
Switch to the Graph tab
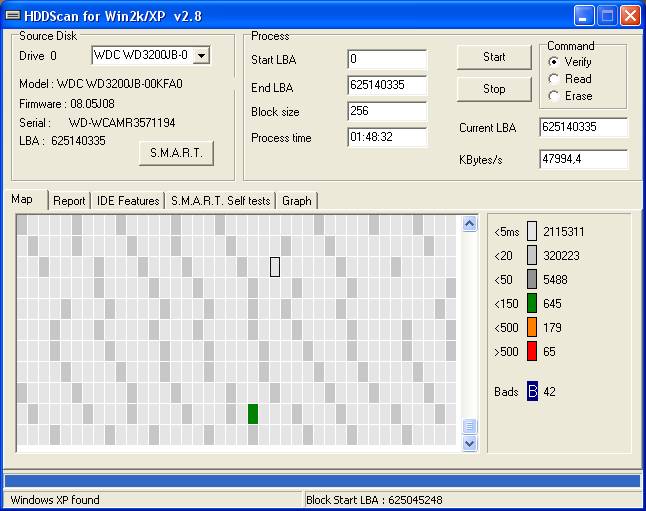297,201
